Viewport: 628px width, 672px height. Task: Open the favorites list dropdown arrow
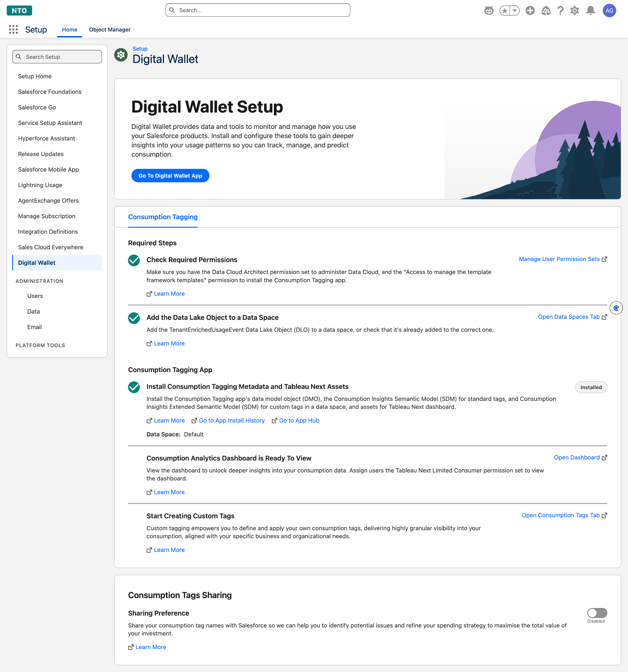coord(515,10)
